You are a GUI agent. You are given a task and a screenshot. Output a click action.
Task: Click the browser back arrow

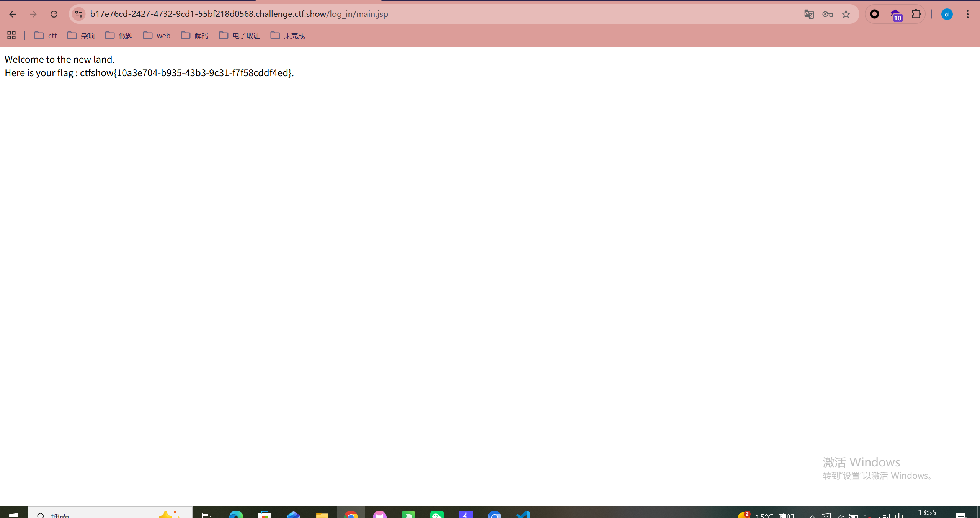point(13,14)
